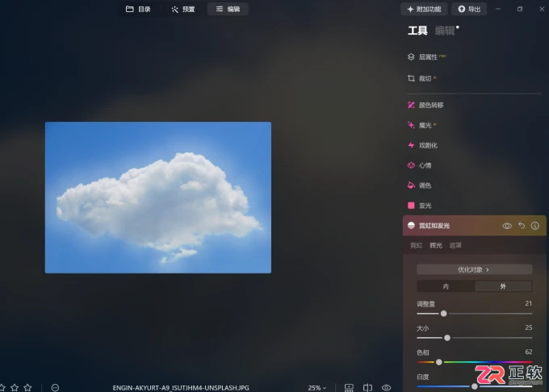Click the 附加功能 extras button
This screenshot has height=392, width=549.
(424, 9)
